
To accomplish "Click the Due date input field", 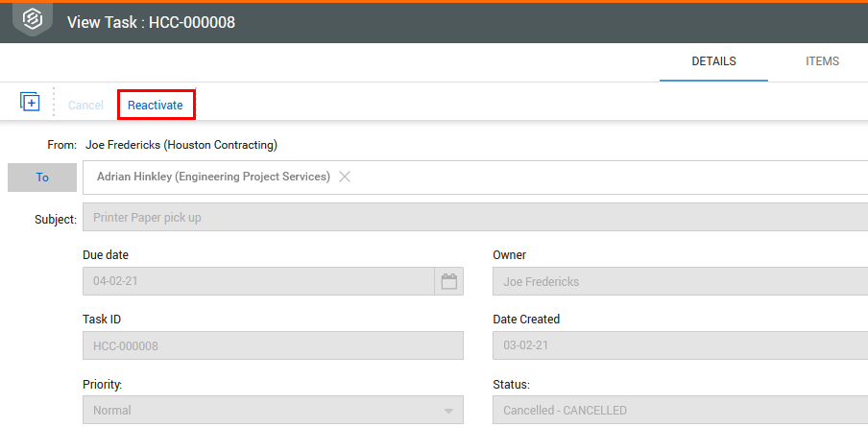I will point(258,282).
